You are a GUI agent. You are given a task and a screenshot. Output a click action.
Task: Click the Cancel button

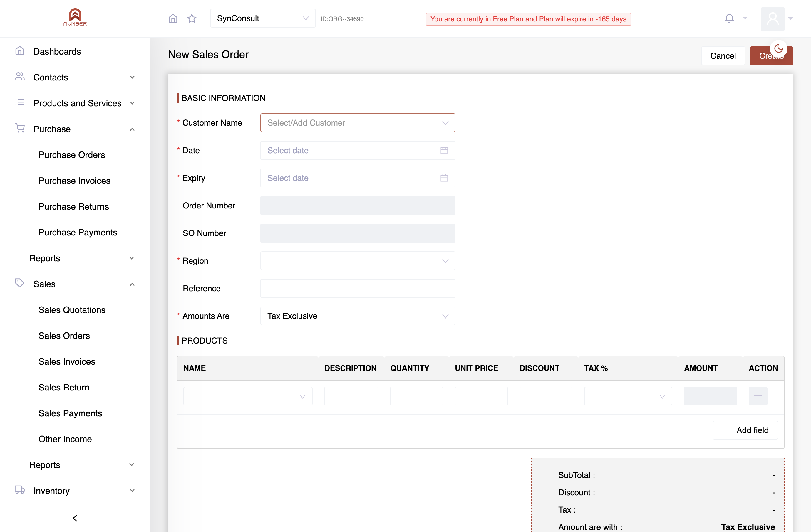coord(723,56)
